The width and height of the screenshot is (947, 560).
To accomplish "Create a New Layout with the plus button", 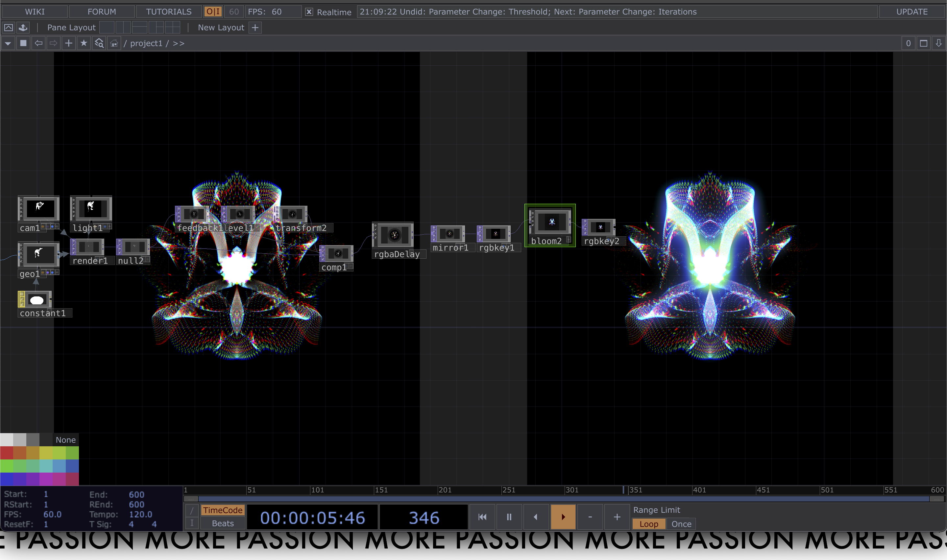I will pyautogui.click(x=256, y=27).
